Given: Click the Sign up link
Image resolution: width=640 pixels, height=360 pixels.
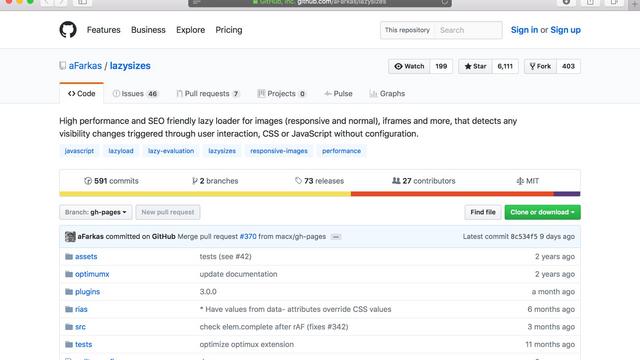Looking at the screenshot, I should [565, 30].
